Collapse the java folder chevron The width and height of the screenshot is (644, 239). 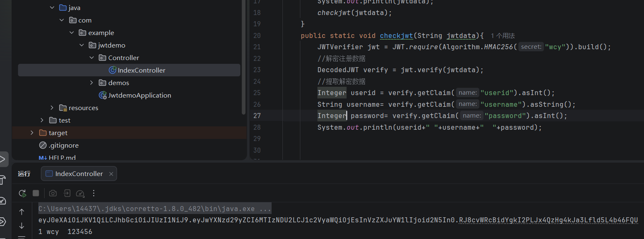pos(52,8)
